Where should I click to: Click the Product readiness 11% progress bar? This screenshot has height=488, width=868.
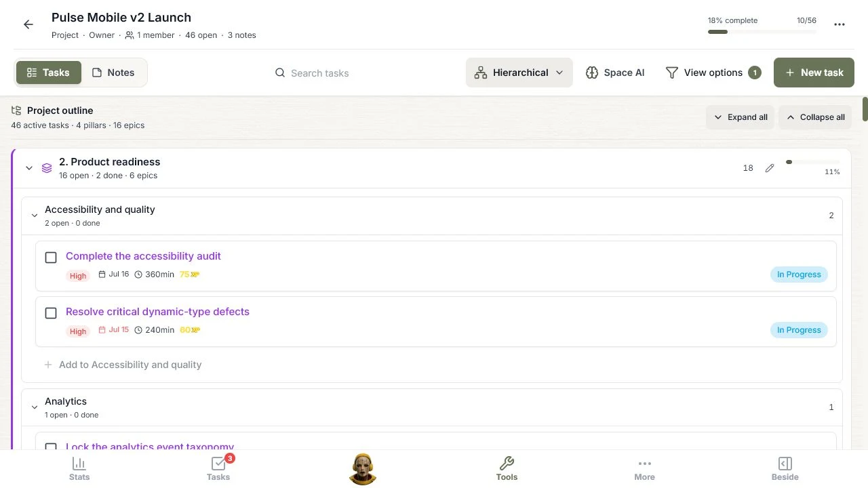[812, 162]
